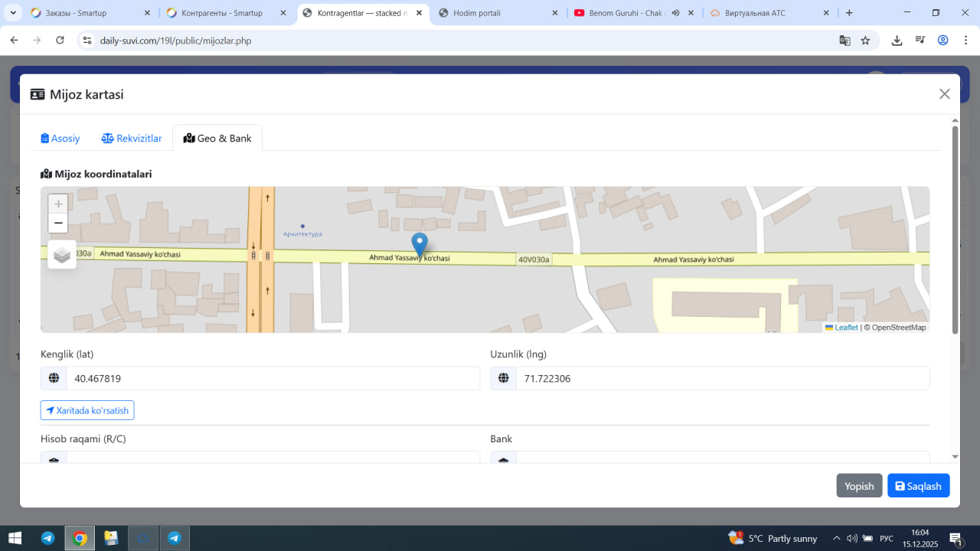Screen dimensions: 980x551
Task: Open the cloud app in the taskbar
Action: [x=143, y=538]
